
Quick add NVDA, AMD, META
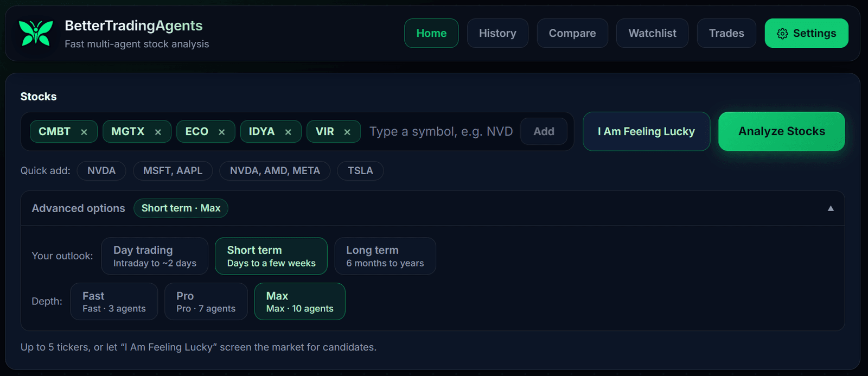[x=275, y=170]
